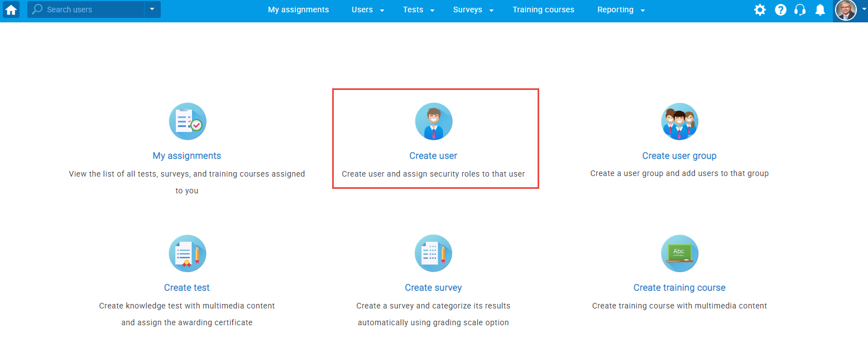
Task: Open My assignments in top navigation
Action: (x=298, y=10)
